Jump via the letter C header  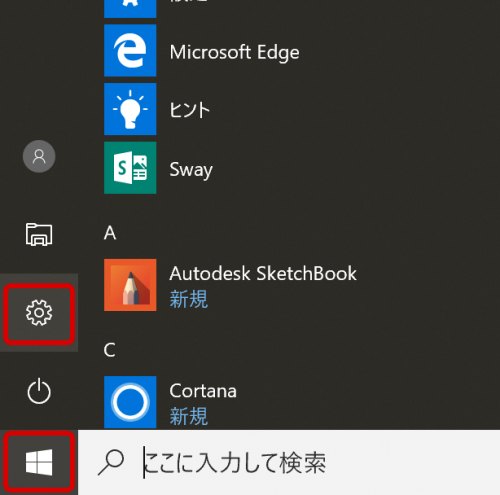[x=110, y=350]
